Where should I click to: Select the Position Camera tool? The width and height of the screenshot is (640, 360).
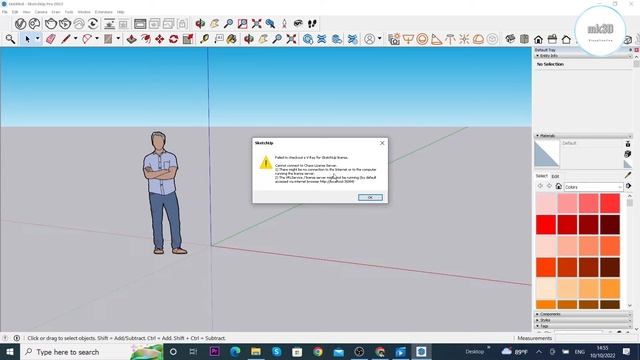point(284,24)
